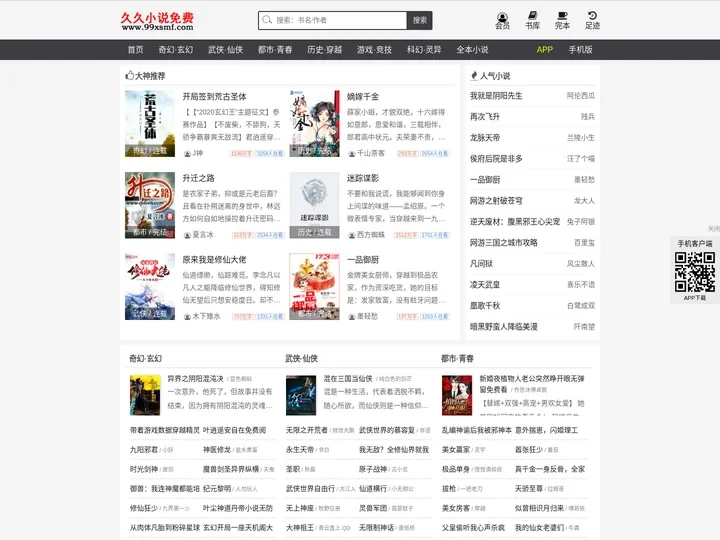Open 凌天武皇 in popular list
720x540 pixels.
tap(485, 285)
